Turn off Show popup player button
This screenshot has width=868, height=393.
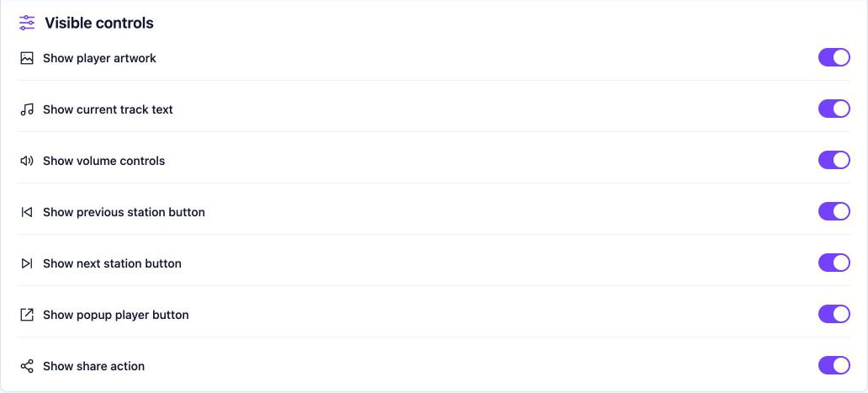point(834,314)
